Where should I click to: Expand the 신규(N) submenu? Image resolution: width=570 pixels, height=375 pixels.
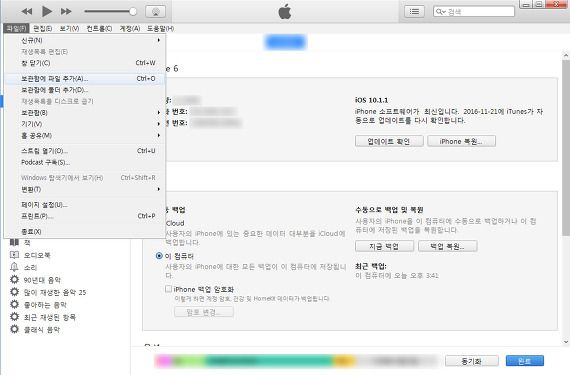click(85, 40)
